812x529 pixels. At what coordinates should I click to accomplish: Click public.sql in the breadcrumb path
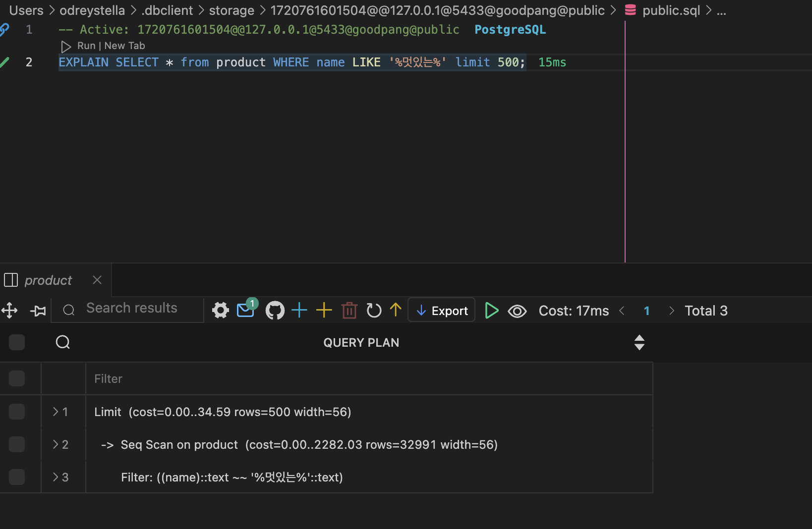coord(671,10)
